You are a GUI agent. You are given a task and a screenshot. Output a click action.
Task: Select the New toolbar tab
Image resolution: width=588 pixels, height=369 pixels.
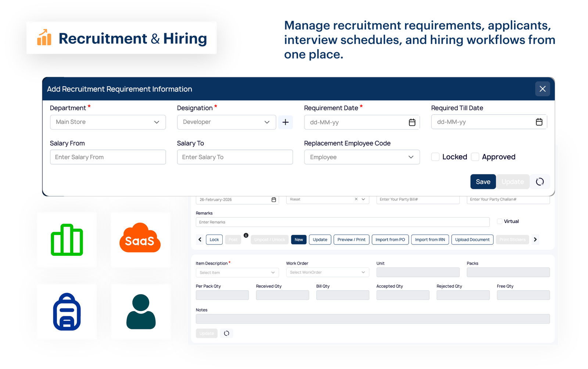click(298, 239)
